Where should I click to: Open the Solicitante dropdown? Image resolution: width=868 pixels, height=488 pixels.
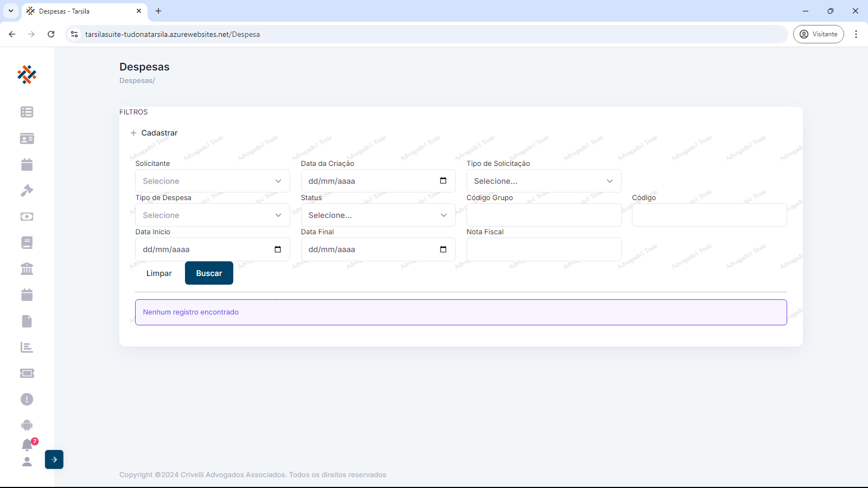pos(212,181)
